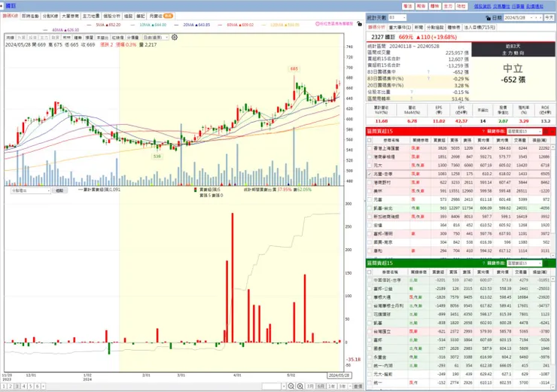Uncheck the 元富-忠孝 broker row checkbox
This screenshot has width=557, height=392.
coord(370,174)
